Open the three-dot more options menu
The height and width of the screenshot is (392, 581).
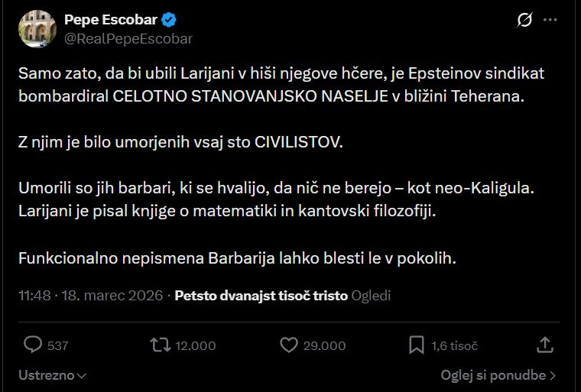[x=550, y=21]
